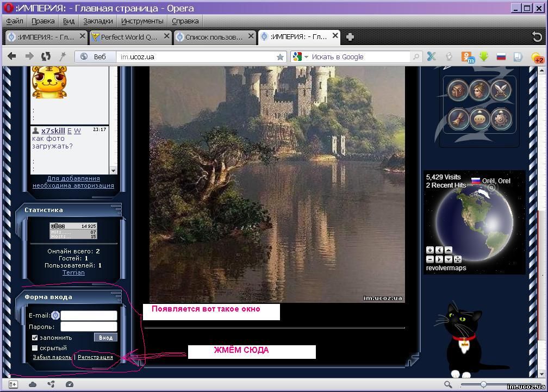The height and width of the screenshot is (392, 548).
Task: Click the treasure chest game icon
Action: pyautogui.click(x=458, y=90)
